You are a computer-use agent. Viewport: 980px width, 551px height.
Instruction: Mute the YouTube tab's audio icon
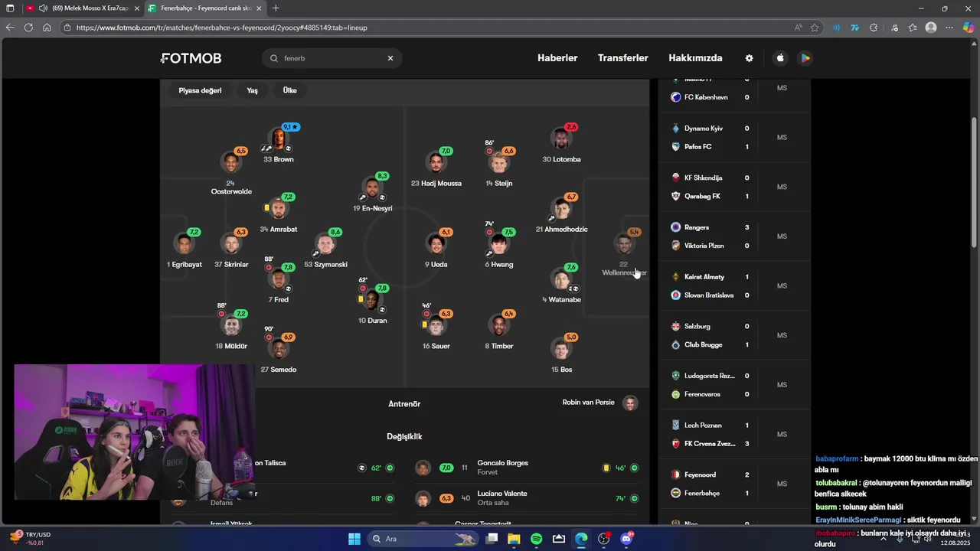pos(43,8)
